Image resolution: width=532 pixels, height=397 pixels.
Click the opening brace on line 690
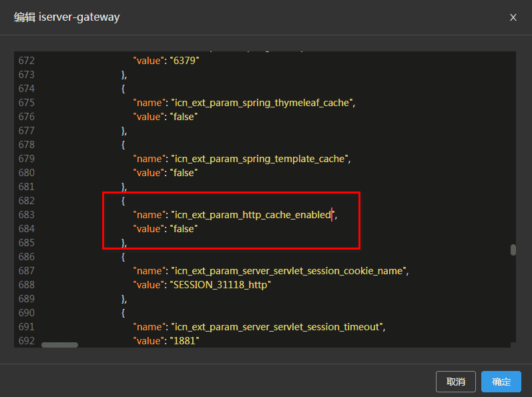point(123,313)
